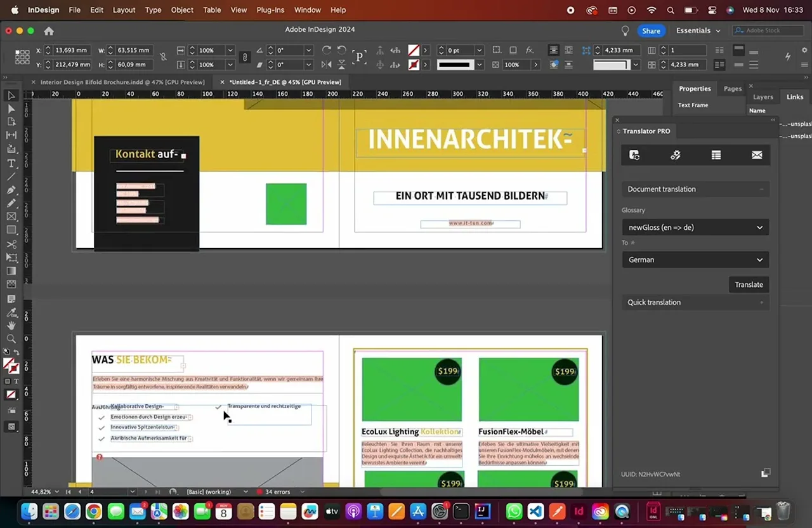
Task: Flip the selection horizontally
Action: (326, 65)
